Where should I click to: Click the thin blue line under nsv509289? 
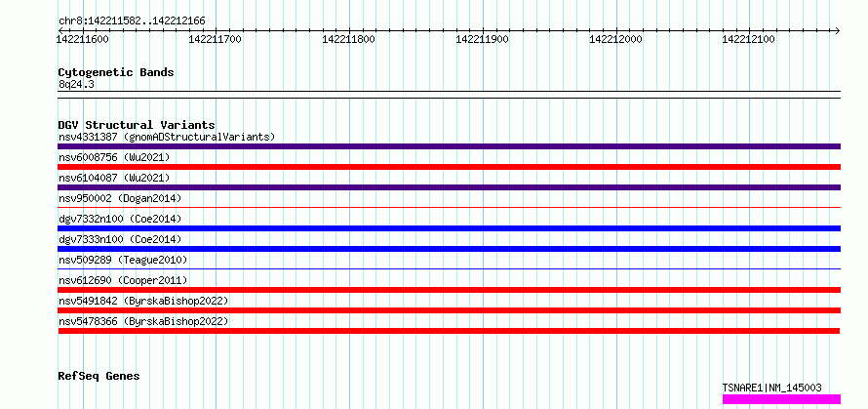pos(449,269)
